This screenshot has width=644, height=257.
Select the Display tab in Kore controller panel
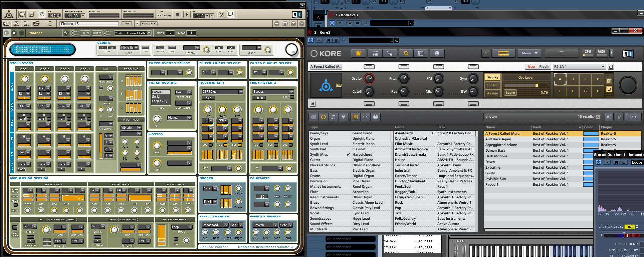492,77
